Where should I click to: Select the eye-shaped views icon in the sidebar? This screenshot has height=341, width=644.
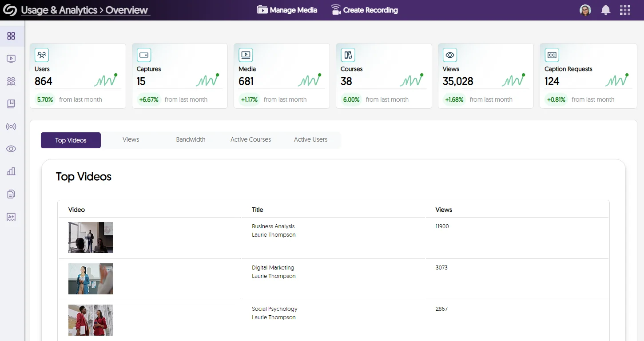[11, 148]
